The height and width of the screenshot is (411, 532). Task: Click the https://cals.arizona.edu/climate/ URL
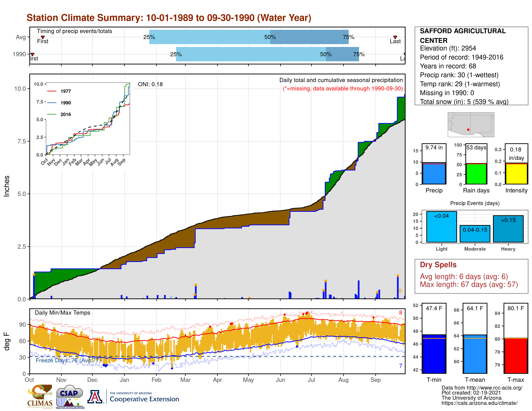click(479, 403)
